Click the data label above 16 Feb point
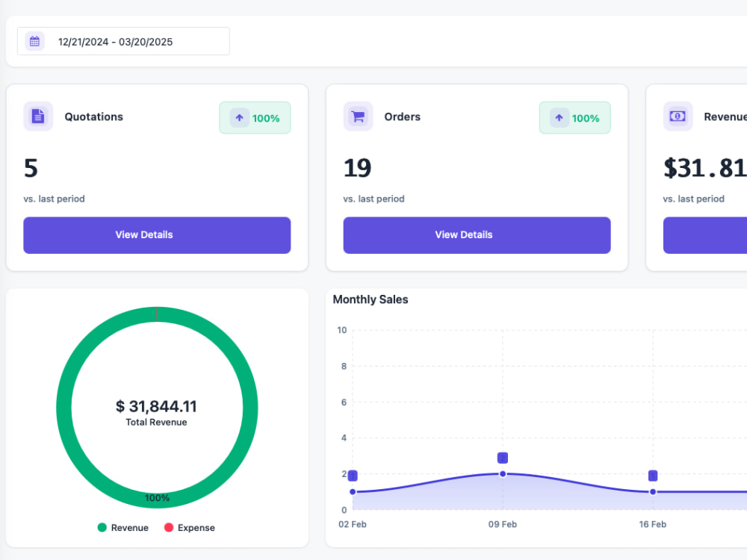The height and width of the screenshot is (560, 747). (653, 476)
